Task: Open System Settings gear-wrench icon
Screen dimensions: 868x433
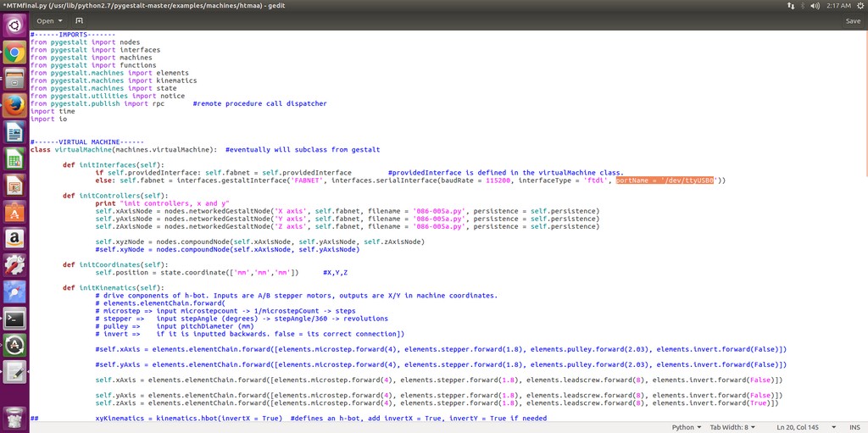Action: click(x=14, y=266)
